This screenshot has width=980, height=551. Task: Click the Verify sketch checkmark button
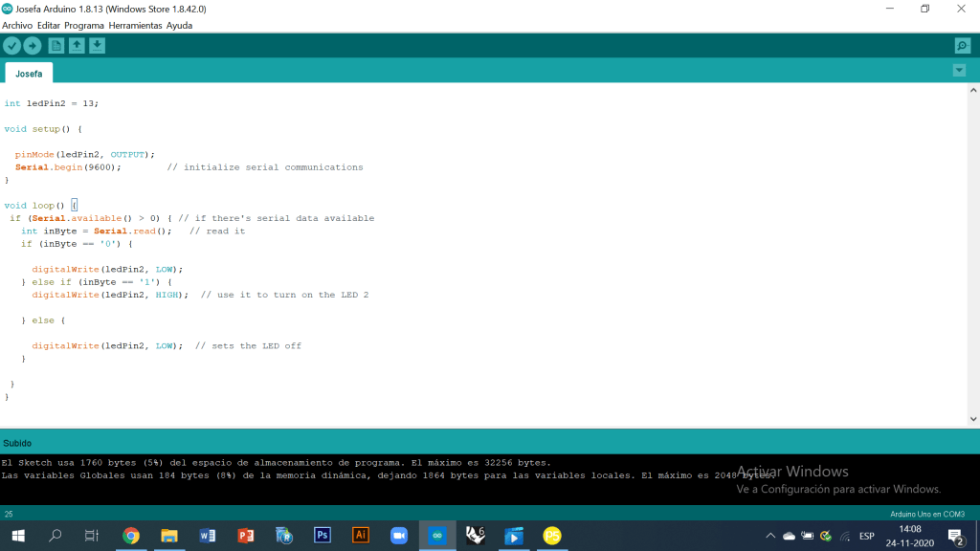(x=11, y=46)
